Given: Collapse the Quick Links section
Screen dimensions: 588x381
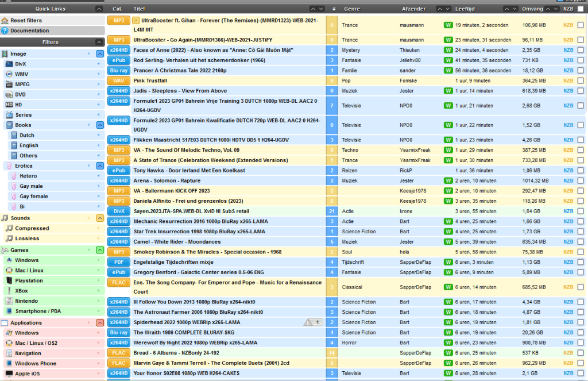Looking at the screenshot, I should (x=100, y=9).
